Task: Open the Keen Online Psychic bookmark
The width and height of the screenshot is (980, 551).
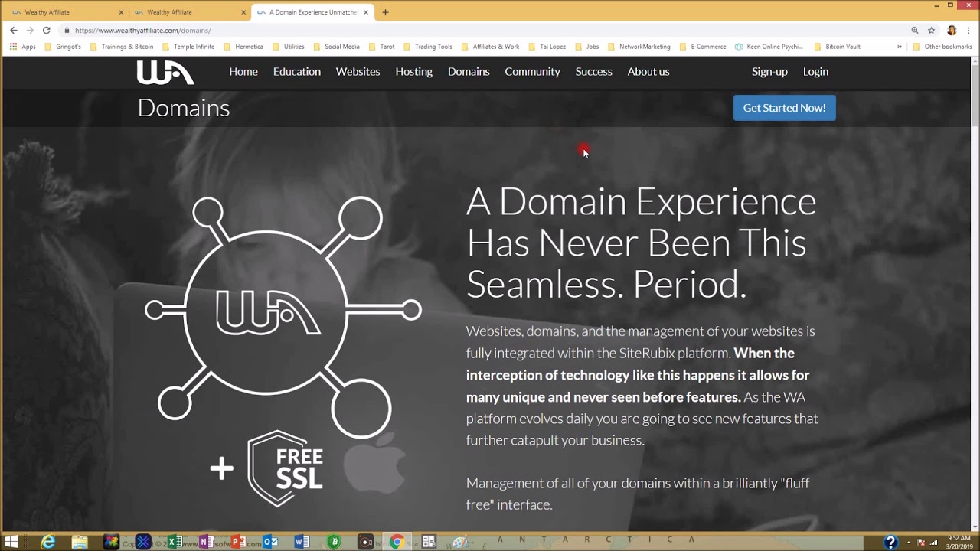Action: (769, 47)
